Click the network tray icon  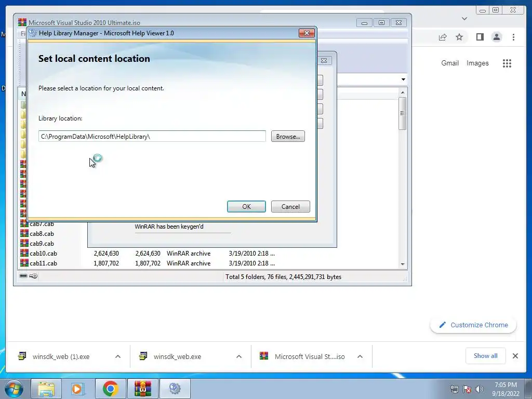click(x=454, y=389)
